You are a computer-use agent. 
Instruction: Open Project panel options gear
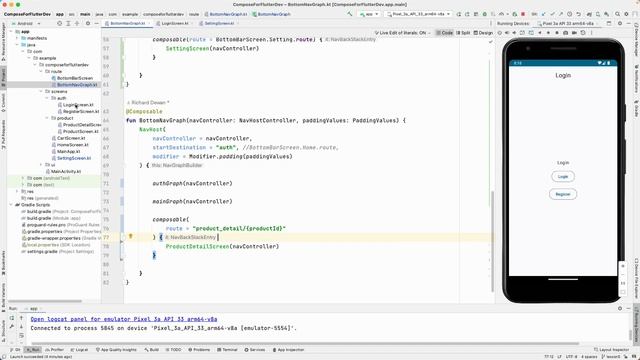pyautogui.click(x=87, y=23)
